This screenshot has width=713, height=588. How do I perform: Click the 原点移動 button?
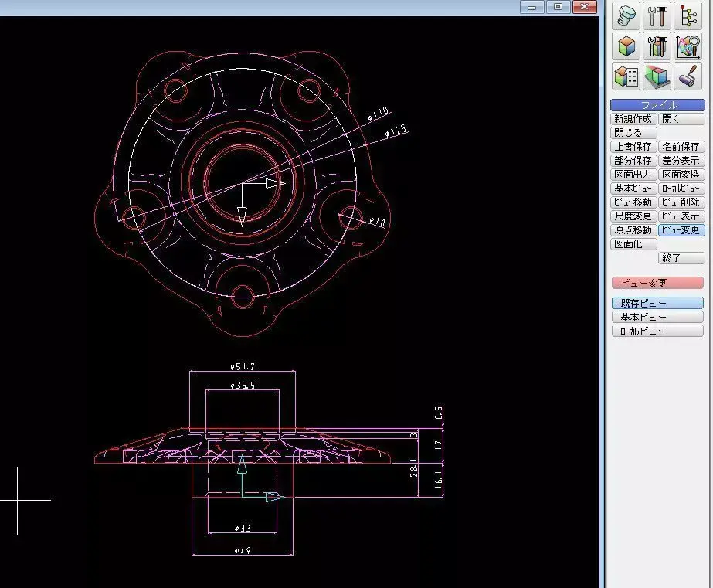tap(633, 230)
